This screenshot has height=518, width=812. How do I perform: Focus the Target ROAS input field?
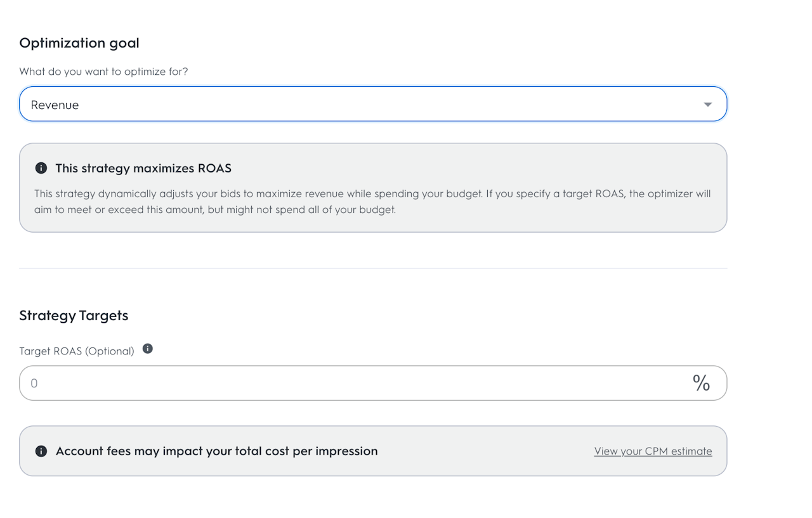point(355,383)
